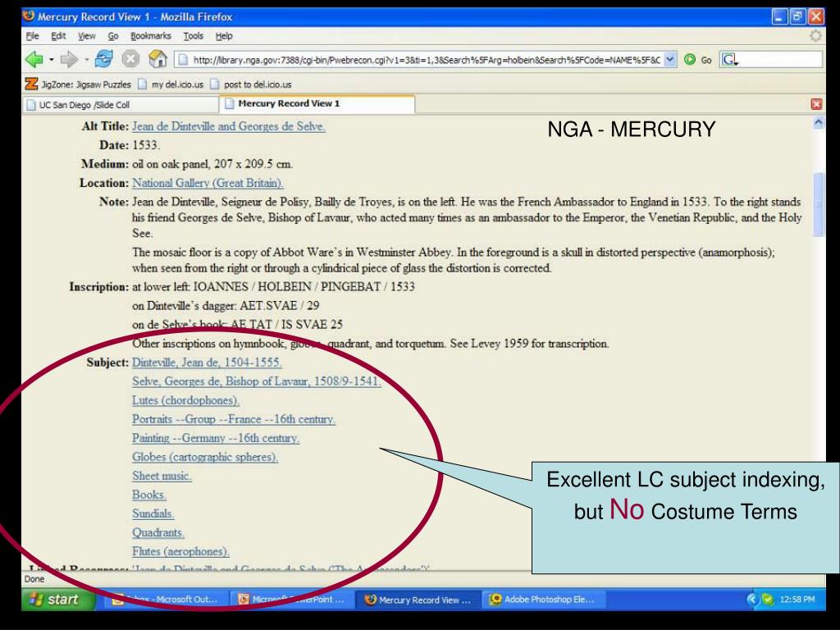Click the page's vertical scrollbar thumb
The width and height of the screenshot is (840, 630).
click(x=819, y=203)
